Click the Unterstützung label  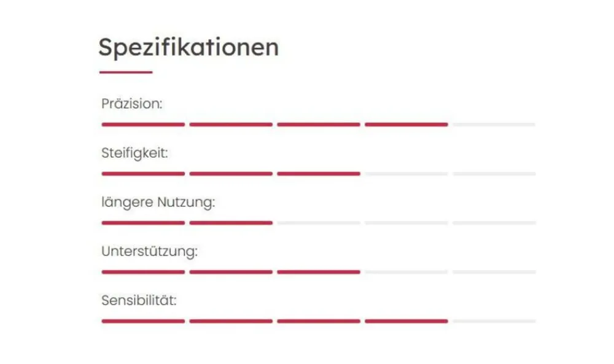(149, 251)
